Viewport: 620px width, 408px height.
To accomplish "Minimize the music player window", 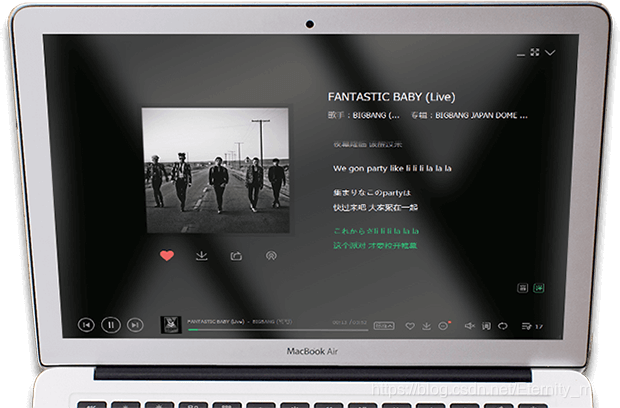I will 521,55.
